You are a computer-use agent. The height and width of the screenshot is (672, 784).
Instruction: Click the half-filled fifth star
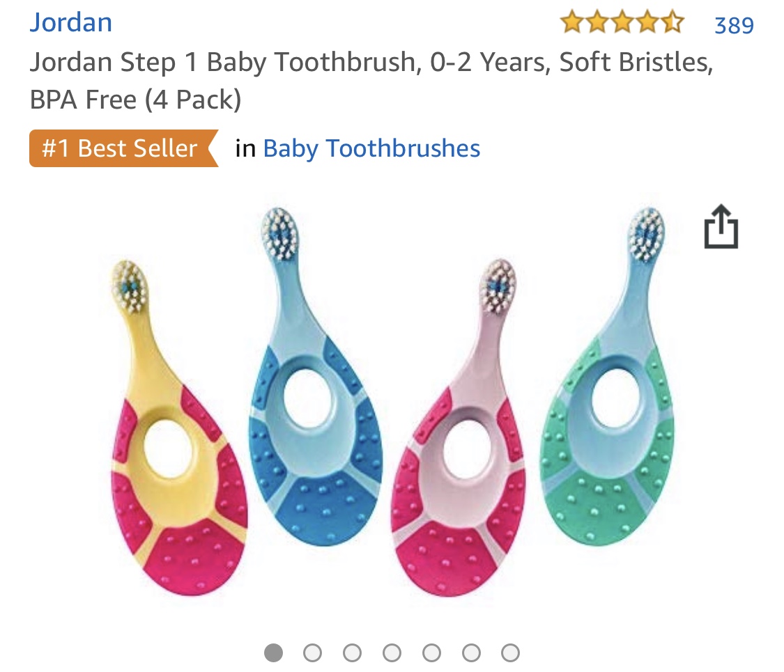[672, 24]
